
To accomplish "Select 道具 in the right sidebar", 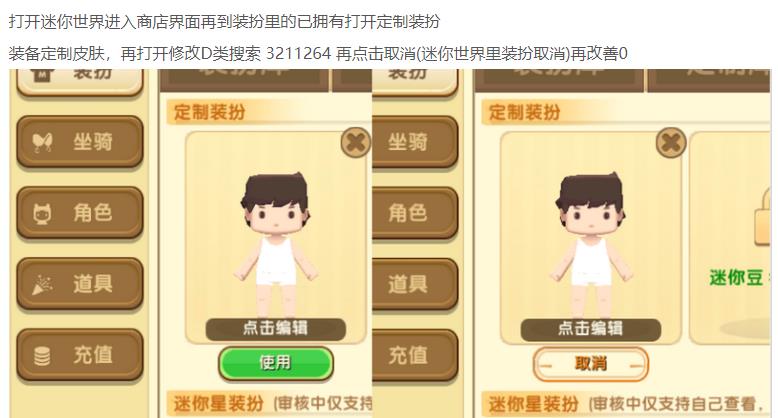I will click(x=414, y=284).
